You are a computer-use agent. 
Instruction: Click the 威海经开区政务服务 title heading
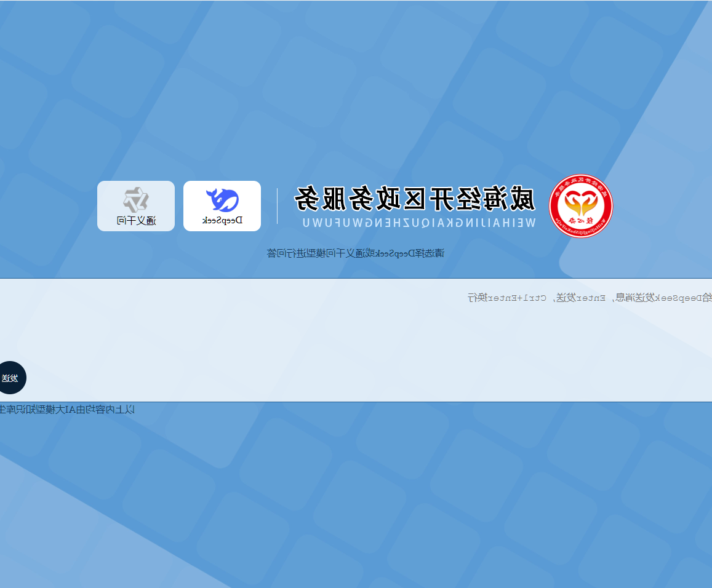click(x=415, y=199)
